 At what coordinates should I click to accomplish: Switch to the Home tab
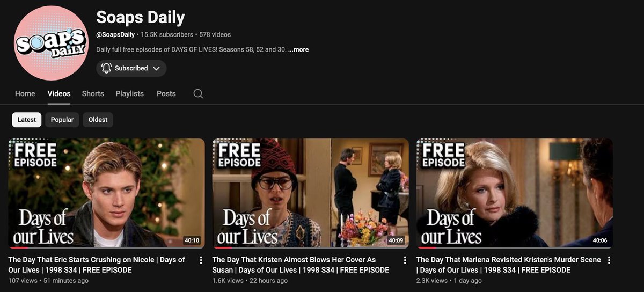point(25,93)
